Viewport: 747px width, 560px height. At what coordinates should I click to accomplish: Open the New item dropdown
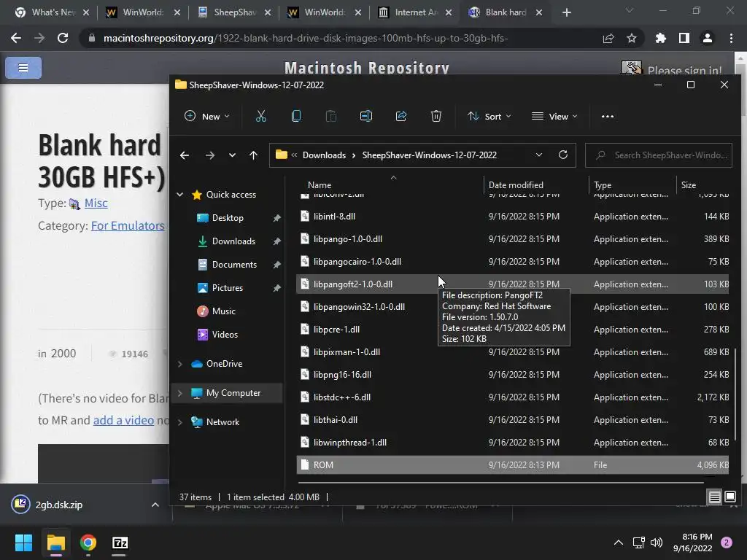point(206,116)
